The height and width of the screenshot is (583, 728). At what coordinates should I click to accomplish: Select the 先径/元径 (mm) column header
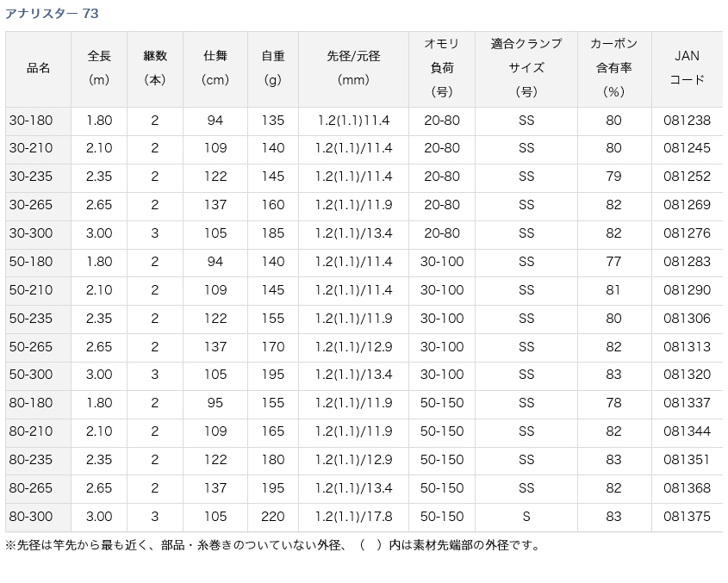pos(353,68)
